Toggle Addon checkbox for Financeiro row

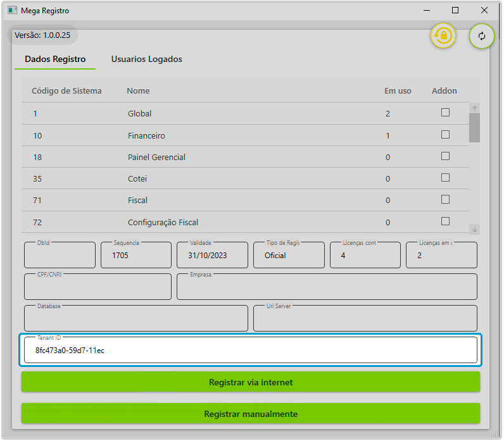[x=445, y=135]
